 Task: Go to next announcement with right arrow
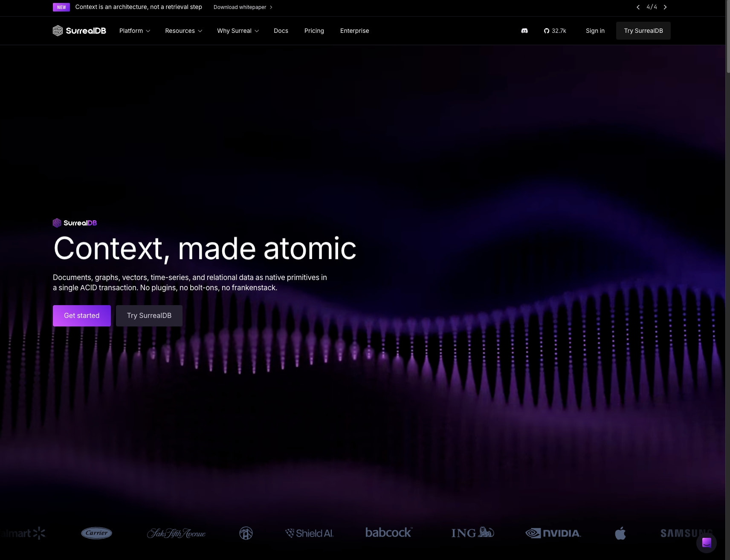click(665, 7)
